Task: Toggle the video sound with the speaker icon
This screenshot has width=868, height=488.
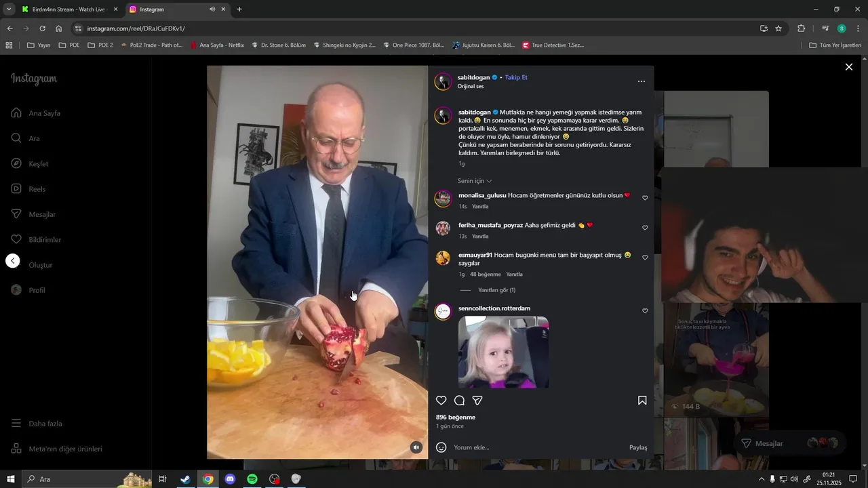Action: point(416,447)
